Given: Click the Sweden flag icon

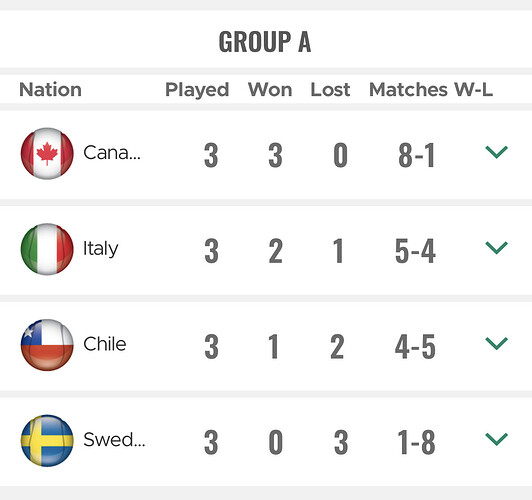Looking at the screenshot, I should [47, 441].
